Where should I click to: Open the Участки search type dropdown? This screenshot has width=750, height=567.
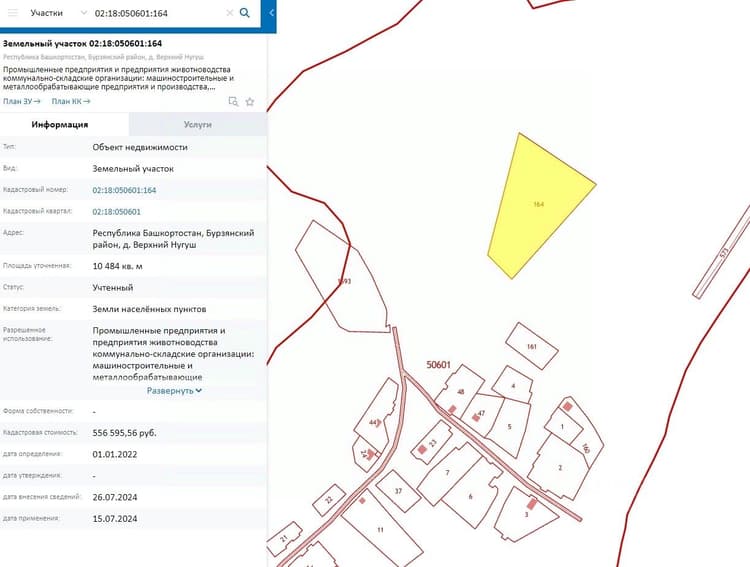tap(57, 13)
